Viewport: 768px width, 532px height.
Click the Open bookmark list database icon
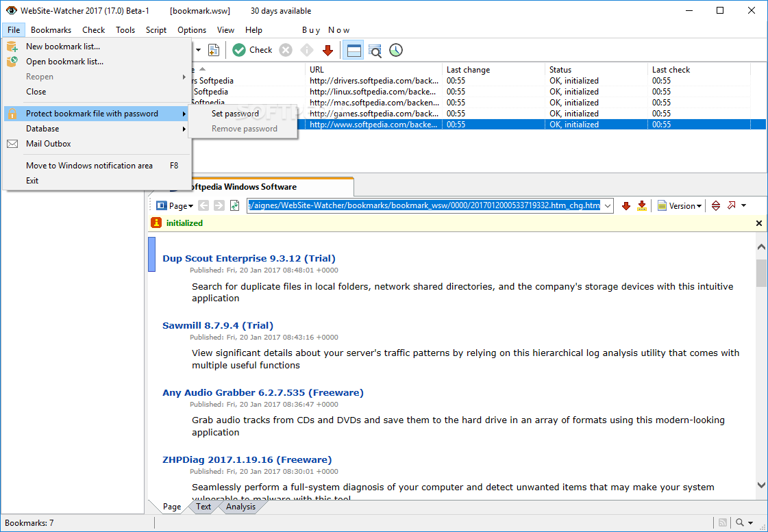tap(12, 62)
